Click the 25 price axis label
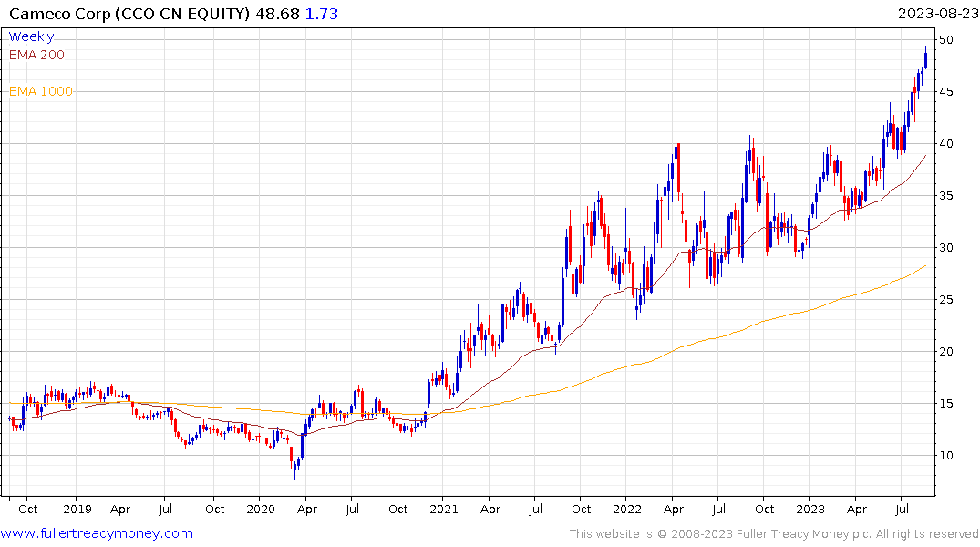The width and height of the screenshot is (980, 547). point(946,299)
